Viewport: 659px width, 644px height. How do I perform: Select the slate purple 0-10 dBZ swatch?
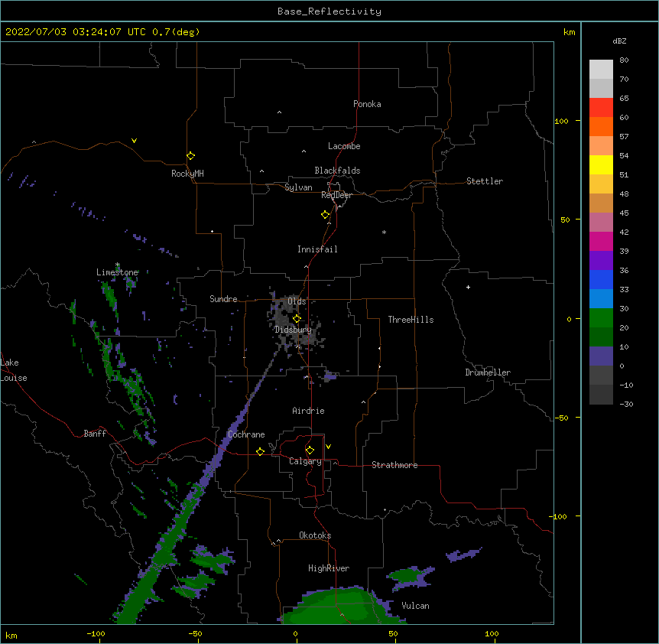point(601,356)
